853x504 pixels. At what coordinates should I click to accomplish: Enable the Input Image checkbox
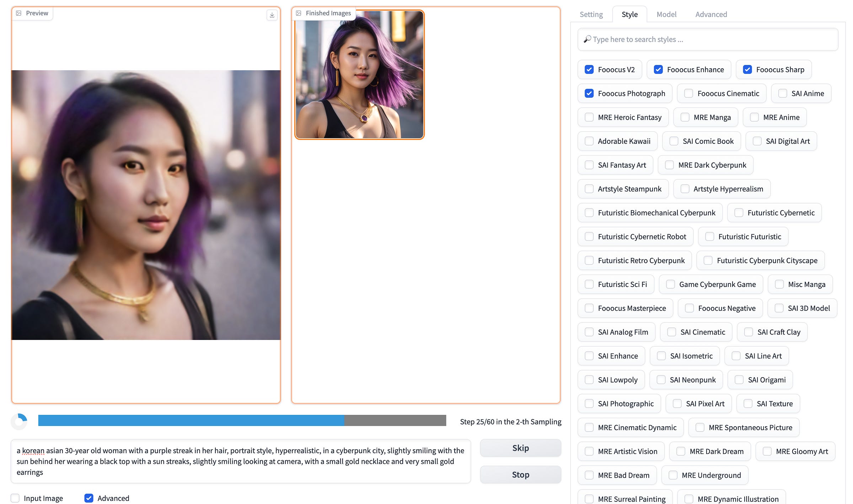[x=15, y=498]
